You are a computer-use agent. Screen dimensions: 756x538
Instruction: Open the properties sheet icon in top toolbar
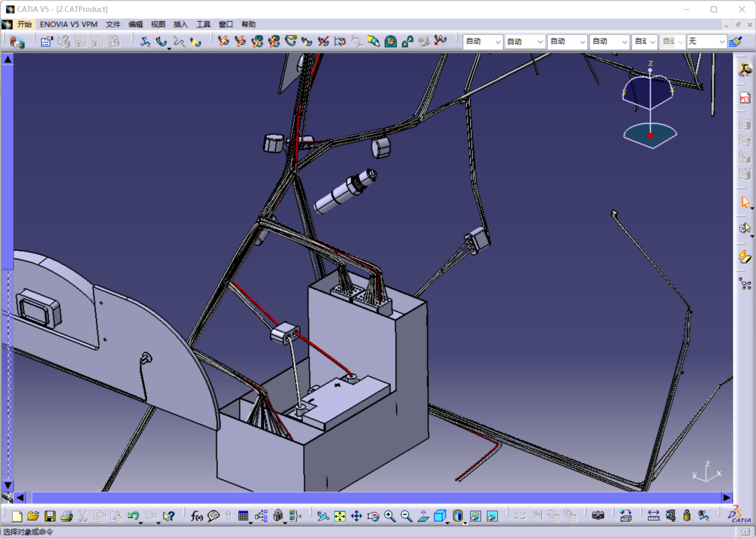pyautogui.click(x=46, y=42)
